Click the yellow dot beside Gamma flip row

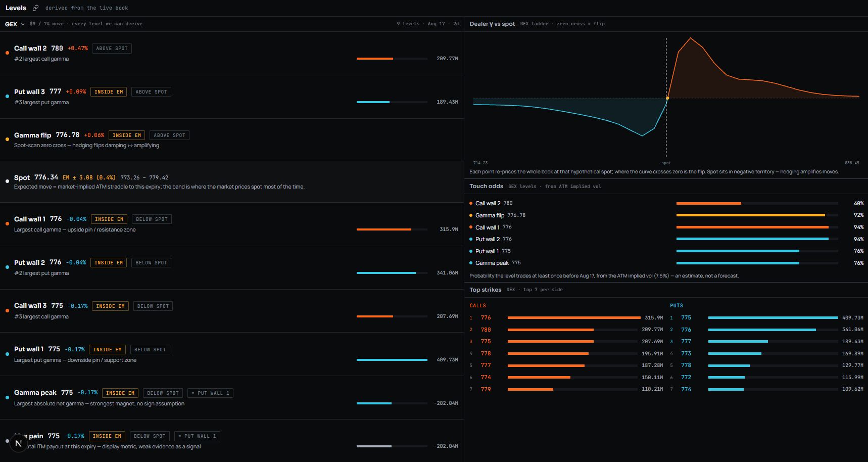7,140
